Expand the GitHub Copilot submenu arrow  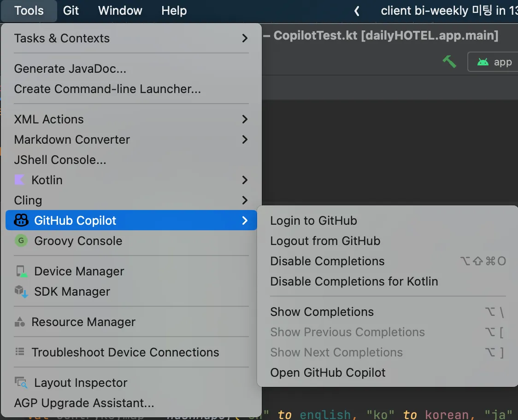[244, 220]
